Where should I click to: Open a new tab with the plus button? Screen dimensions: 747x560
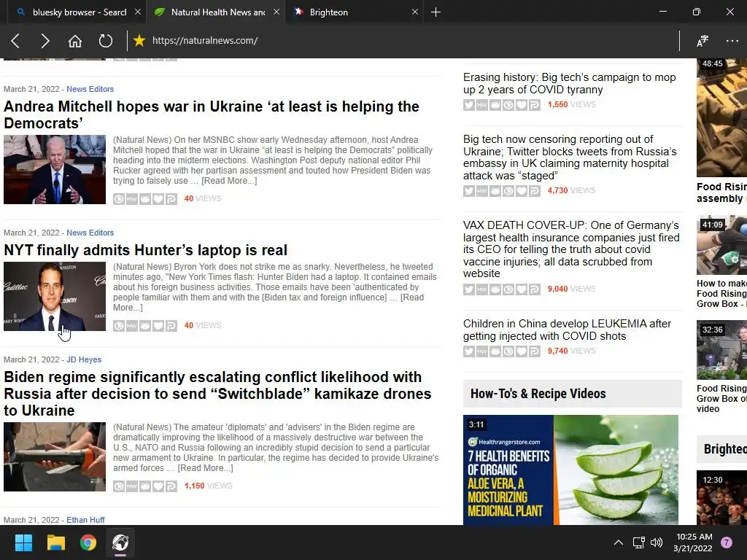[x=436, y=12]
